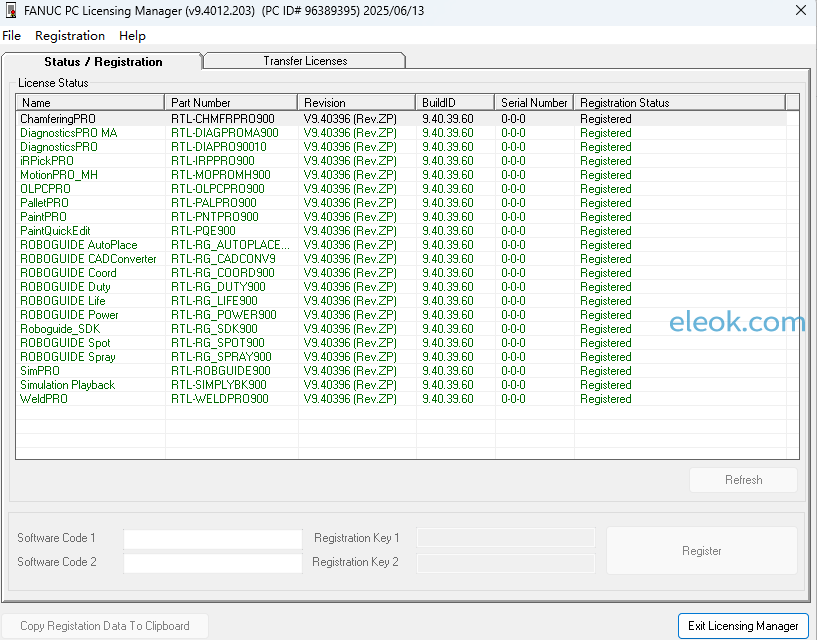
Task: Select Simulation Playback license
Action: point(401,385)
